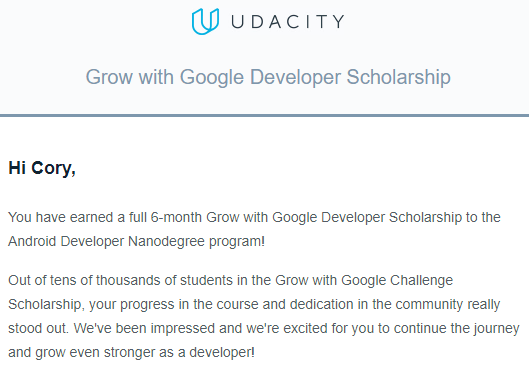Viewport: 529px width, 366px height.
Task: Click the blue horizontal divider line
Action: (264, 115)
